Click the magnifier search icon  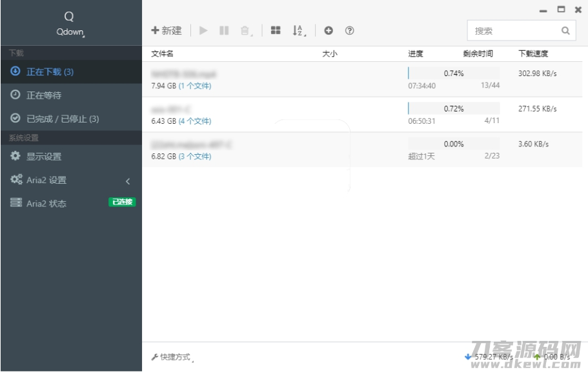565,30
